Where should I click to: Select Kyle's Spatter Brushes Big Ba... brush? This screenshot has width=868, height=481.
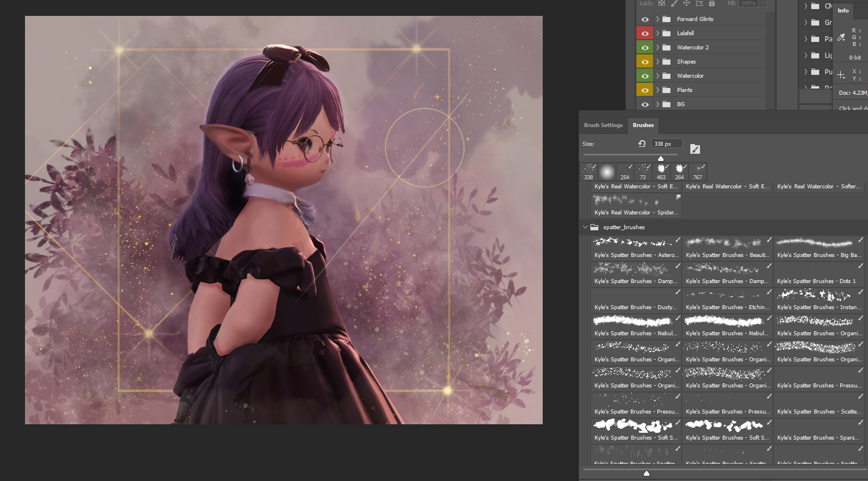819,248
